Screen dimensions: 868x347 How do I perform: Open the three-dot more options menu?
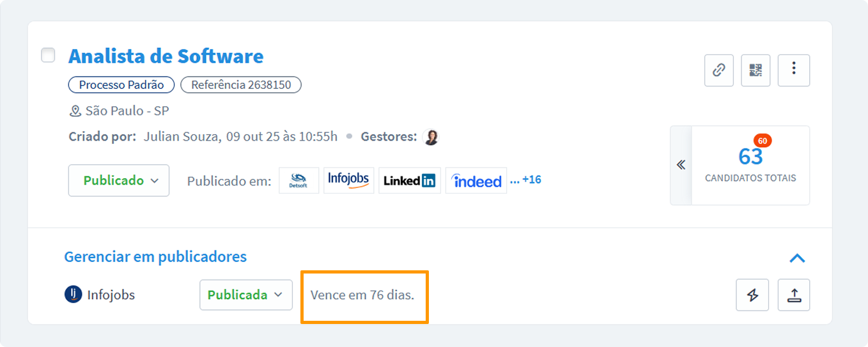794,70
